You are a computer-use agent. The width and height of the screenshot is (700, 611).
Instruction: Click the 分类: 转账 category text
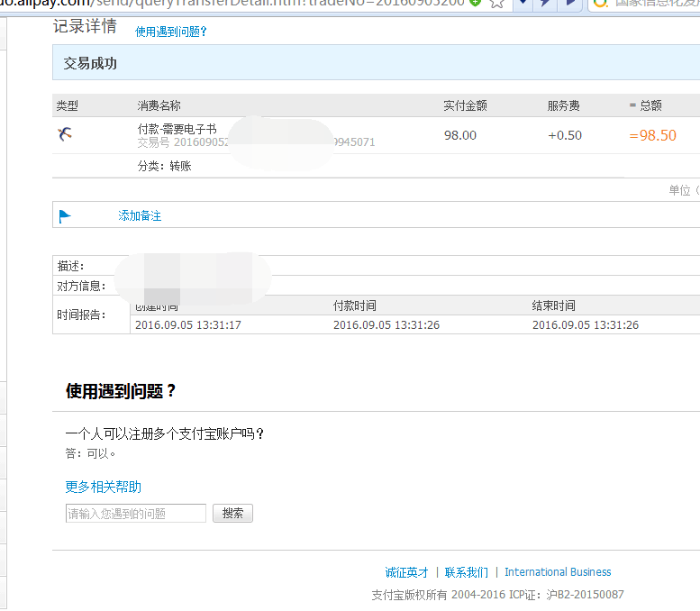[x=164, y=166]
